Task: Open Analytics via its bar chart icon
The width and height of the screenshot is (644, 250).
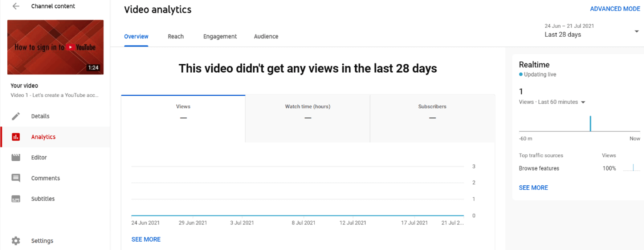Action: [x=16, y=137]
